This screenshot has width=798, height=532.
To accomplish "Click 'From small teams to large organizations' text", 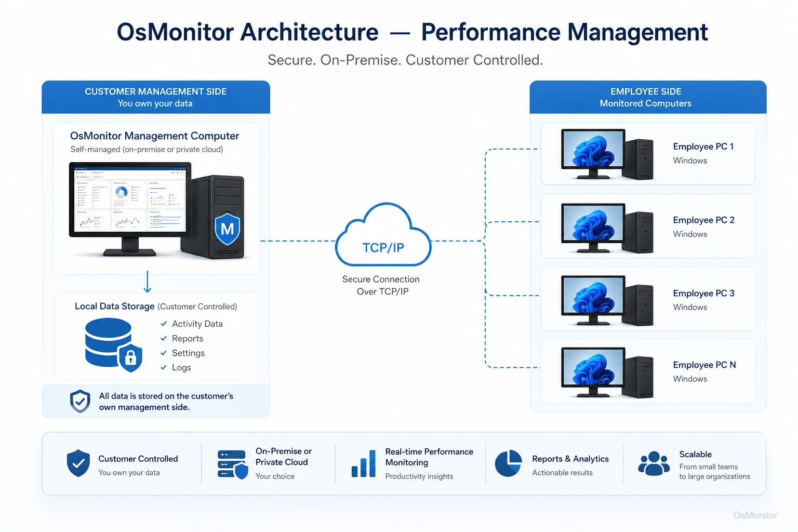I will [x=715, y=471].
